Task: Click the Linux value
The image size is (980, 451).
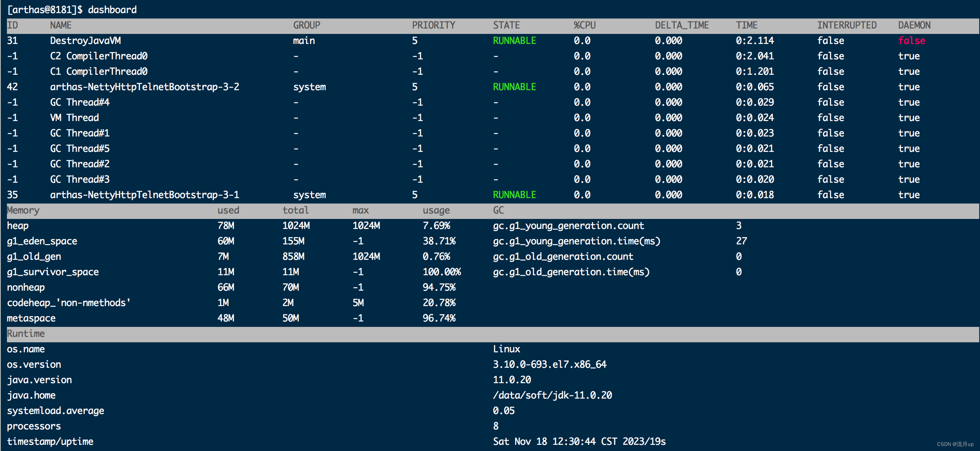Action: tap(506, 349)
